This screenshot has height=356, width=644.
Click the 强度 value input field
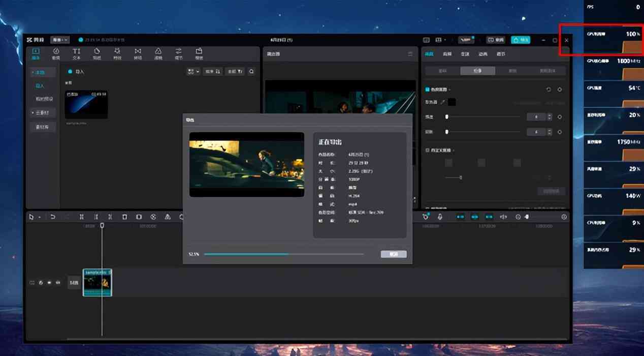click(535, 117)
